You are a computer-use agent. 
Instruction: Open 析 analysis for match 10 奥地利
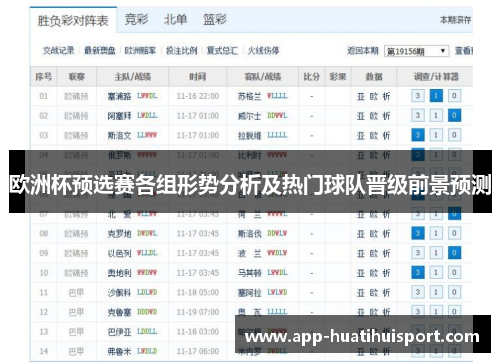point(386,273)
